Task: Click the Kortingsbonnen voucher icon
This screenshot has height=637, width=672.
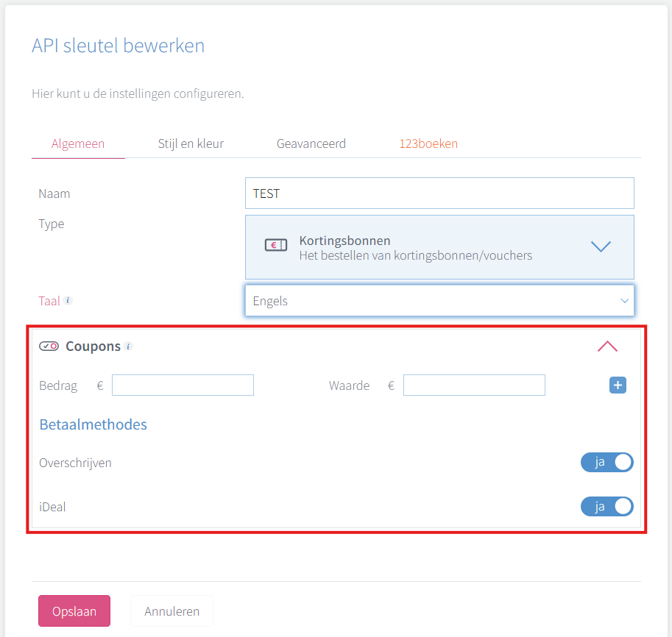Action: (275, 245)
